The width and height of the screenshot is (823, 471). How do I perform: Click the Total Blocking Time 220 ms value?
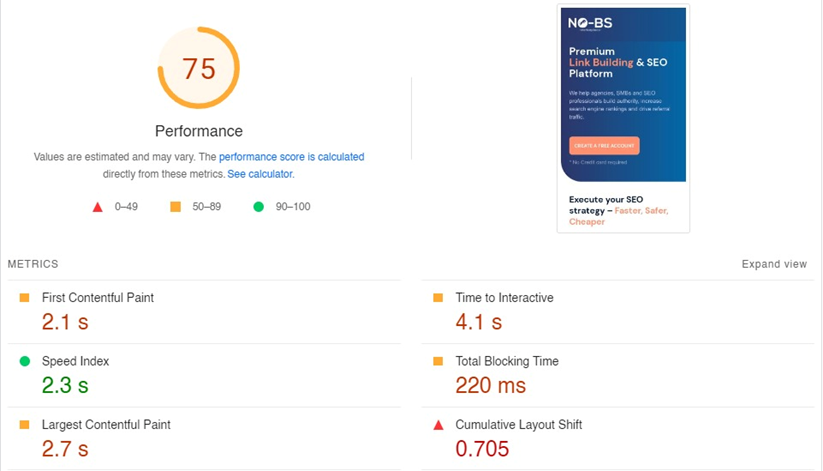[x=490, y=385]
